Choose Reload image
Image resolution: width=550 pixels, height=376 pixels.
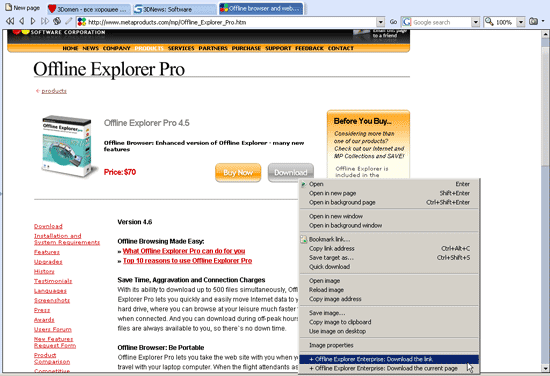(389, 290)
